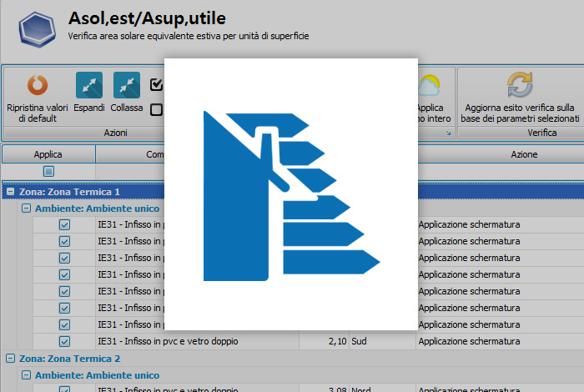Click the blue hexagon icon beside the title

(38, 29)
